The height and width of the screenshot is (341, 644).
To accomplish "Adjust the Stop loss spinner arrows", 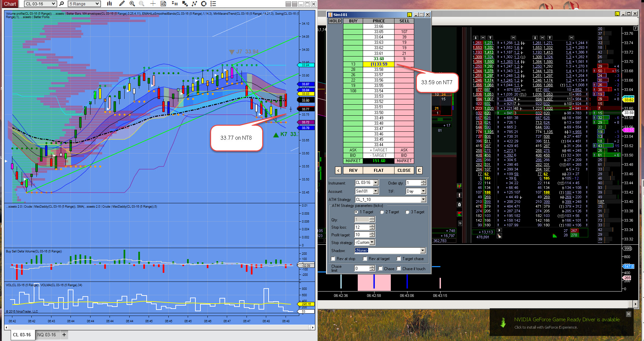I will [x=372, y=227].
